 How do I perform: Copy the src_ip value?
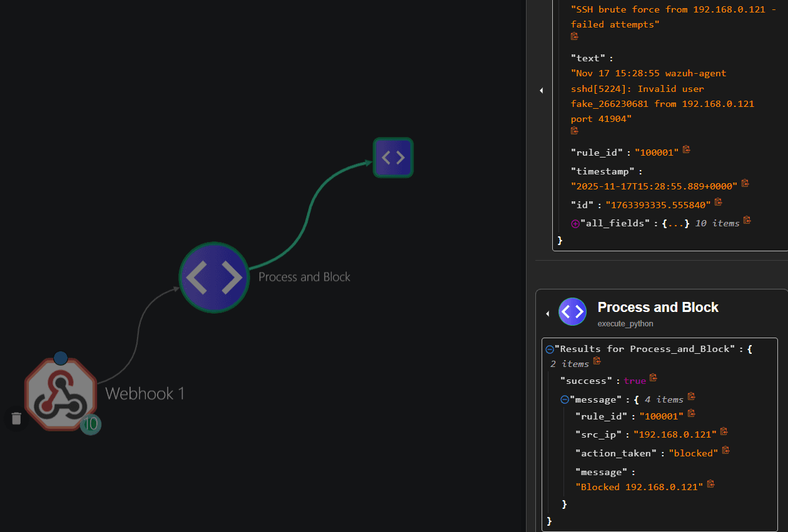pos(724,431)
